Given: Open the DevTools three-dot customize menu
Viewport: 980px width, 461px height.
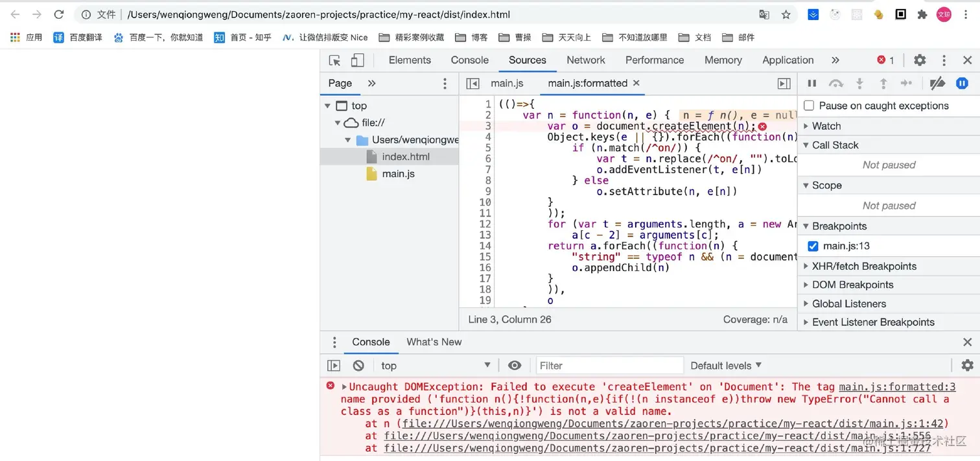Looking at the screenshot, I should (x=944, y=60).
